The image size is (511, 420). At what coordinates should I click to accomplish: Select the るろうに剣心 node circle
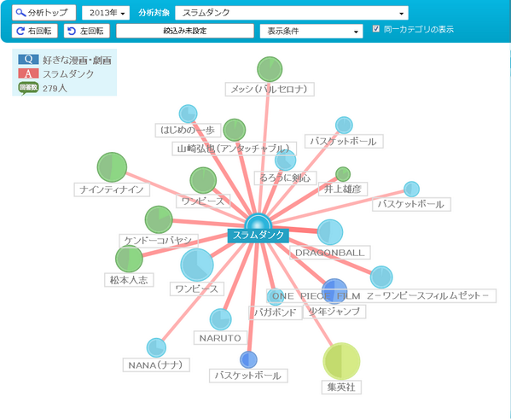coord(285,160)
